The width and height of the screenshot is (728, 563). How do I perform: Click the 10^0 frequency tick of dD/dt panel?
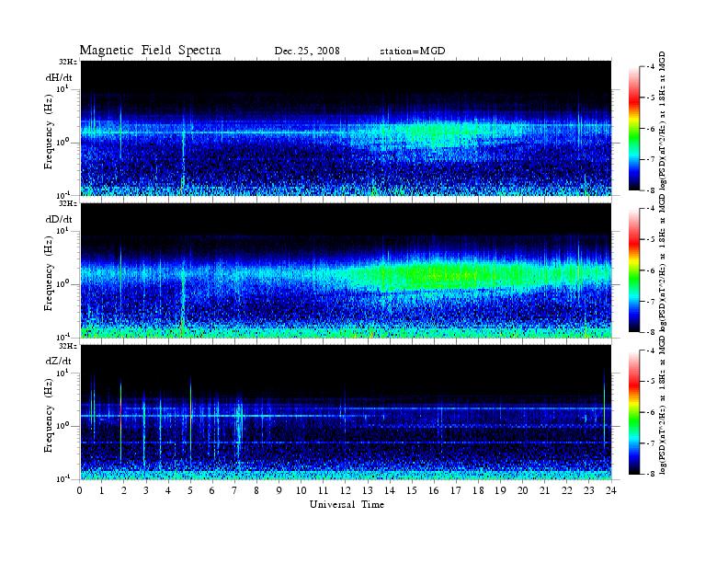click(63, 284)
